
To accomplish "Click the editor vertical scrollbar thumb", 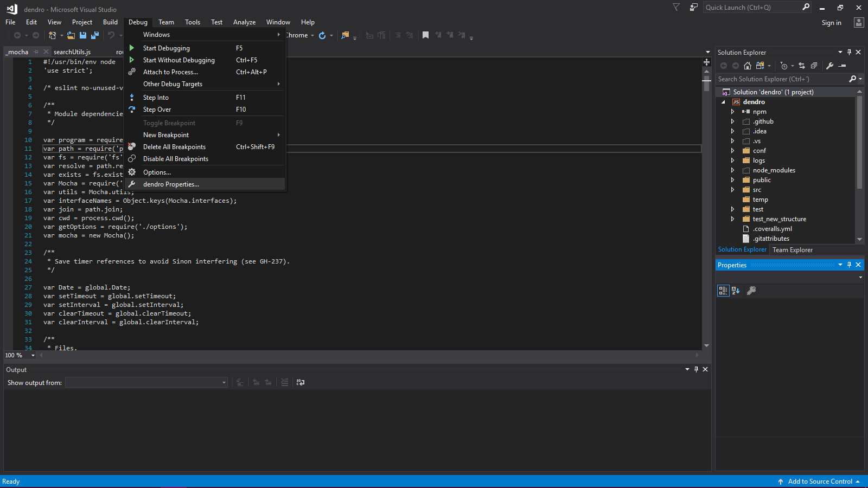I will 706,85.
